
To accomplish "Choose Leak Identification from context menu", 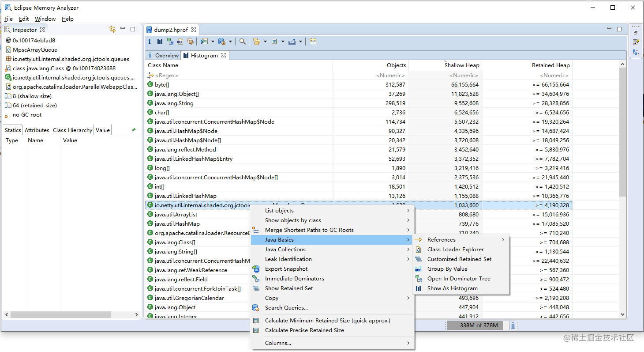I will (332, 259).
